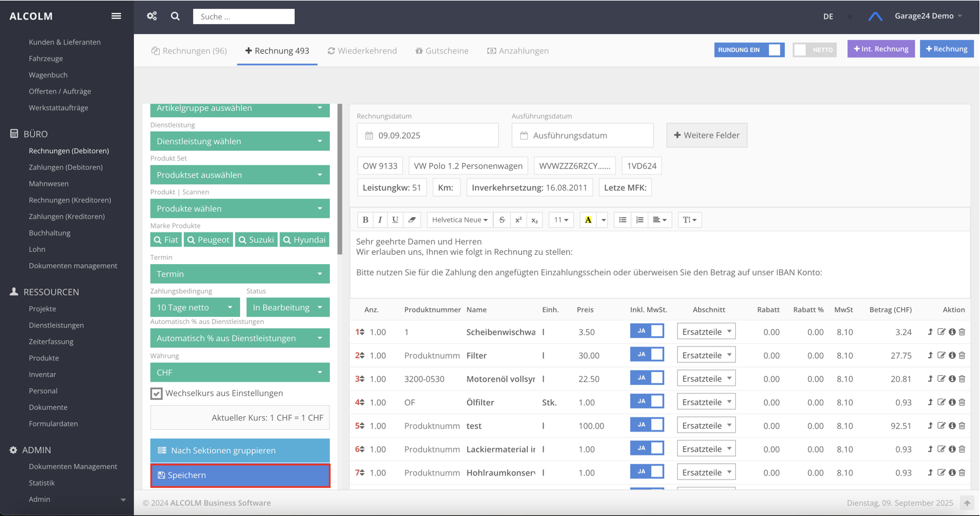
Task: Edit the Filter row item
Action: tap(941, 356)
